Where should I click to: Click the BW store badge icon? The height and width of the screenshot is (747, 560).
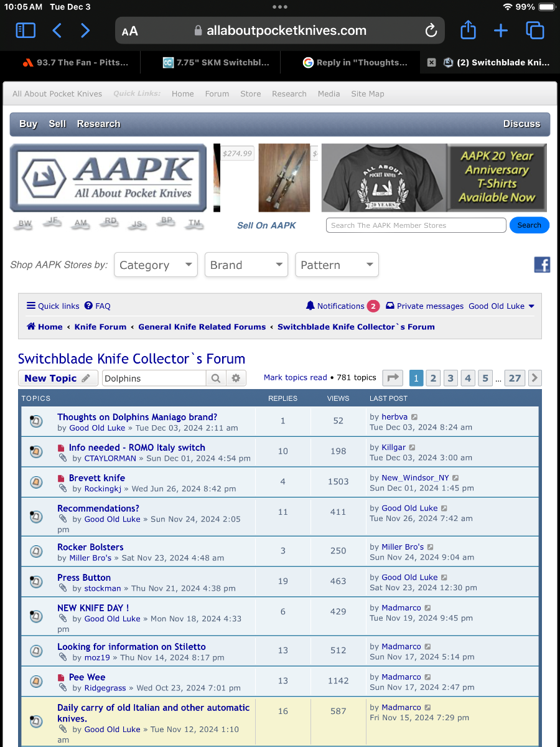click(x=25, y=224)
